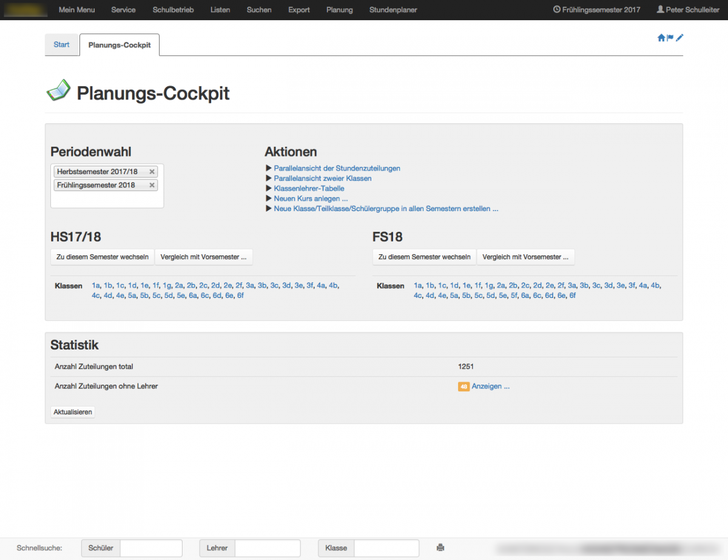This screenshot has height=560, width=728.
Task: Click the flag icon beside home
Action: (670, 38)
